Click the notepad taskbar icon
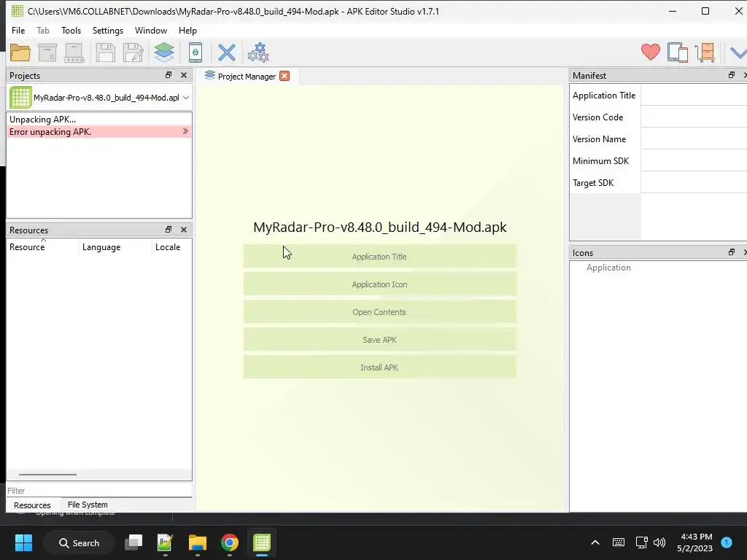This screenshot has width=747, height=560. [165, 542]
